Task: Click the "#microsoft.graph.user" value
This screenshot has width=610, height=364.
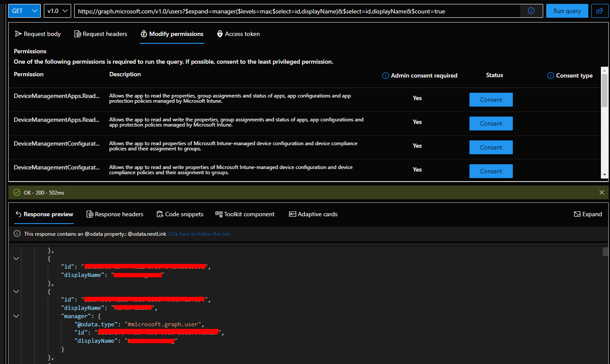Action: point(164,324)
